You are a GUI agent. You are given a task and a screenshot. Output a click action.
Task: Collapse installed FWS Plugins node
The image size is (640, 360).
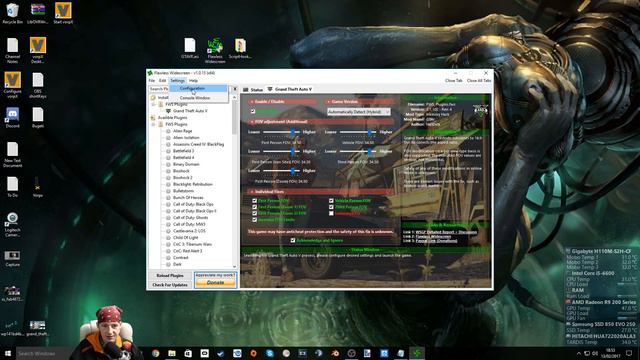coord(154,104)
